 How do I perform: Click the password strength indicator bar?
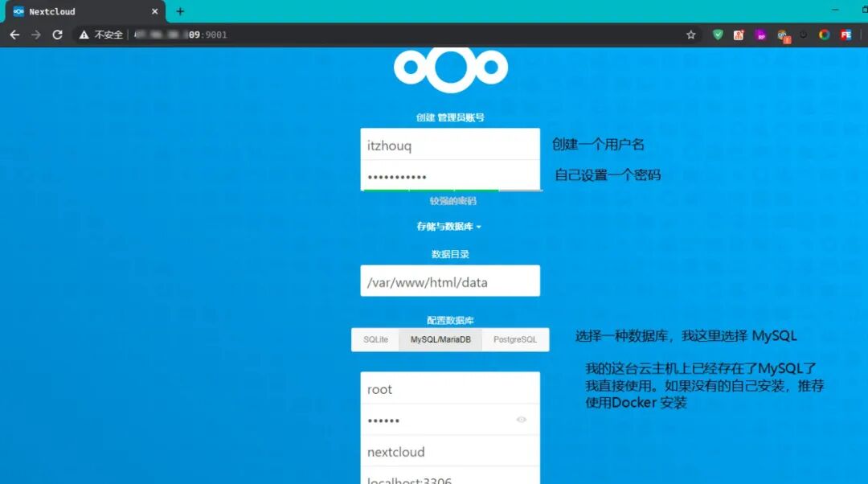pos(452,190)
